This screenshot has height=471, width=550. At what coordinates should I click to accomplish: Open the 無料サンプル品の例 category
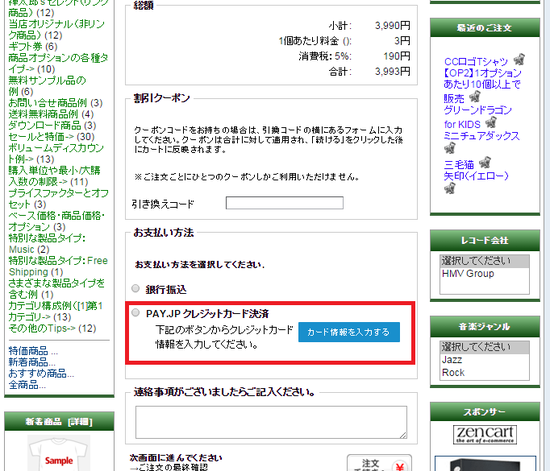[47, 86]
